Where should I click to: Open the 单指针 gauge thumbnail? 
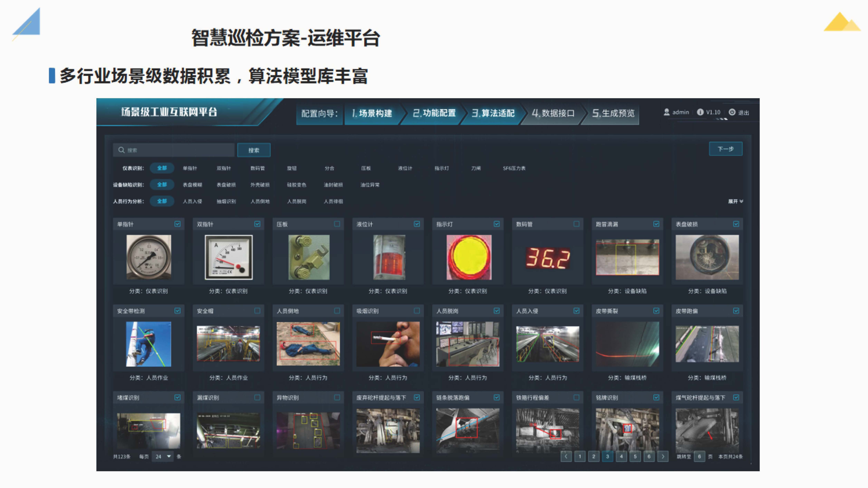149,257
